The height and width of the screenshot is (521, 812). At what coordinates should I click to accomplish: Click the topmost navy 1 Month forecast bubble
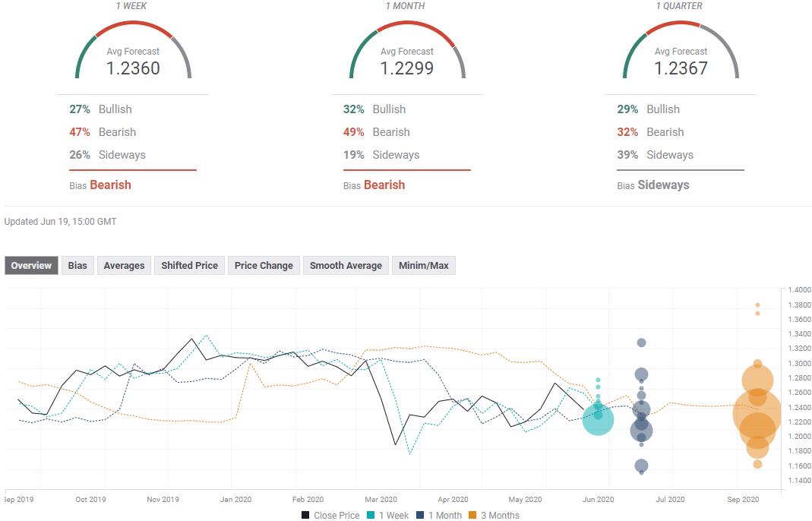642,343
